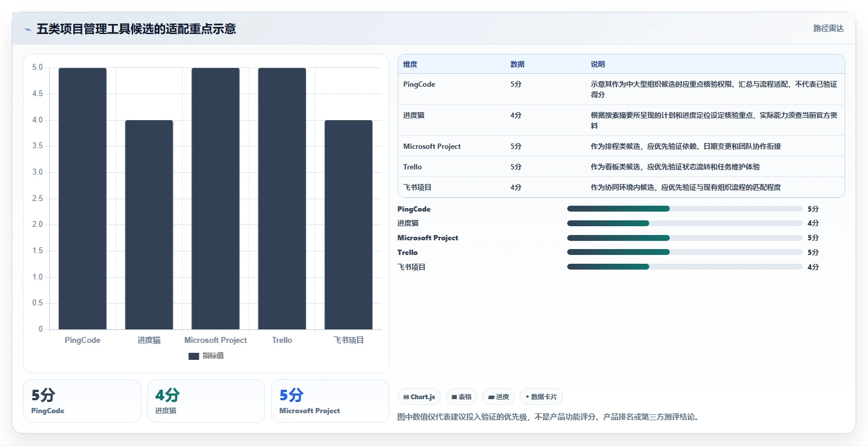The width and height of the screenshot is (868, 446).
Task: Click the Microsoft Project description about 排程类候选
Action: (686, 147)
